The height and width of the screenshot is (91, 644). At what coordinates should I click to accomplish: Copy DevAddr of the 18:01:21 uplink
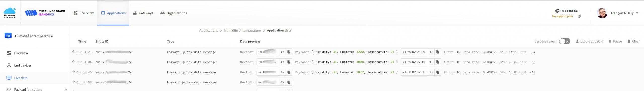(x=289, y=52)
